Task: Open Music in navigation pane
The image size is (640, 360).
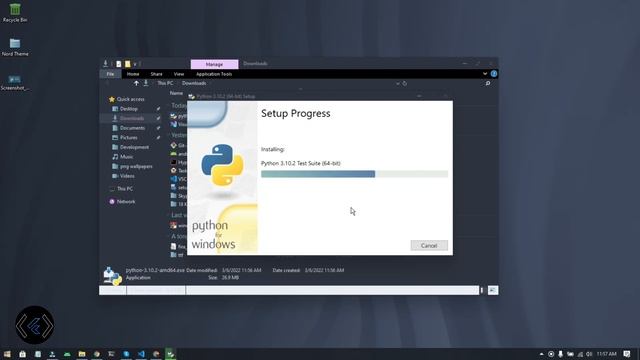Action: (x=123, y=157)
